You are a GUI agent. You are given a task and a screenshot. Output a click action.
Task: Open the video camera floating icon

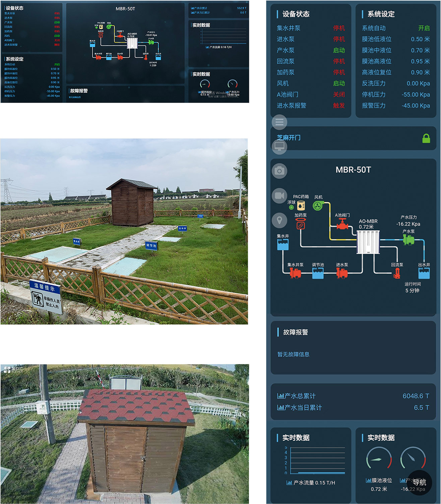click(x=279, y=195)
